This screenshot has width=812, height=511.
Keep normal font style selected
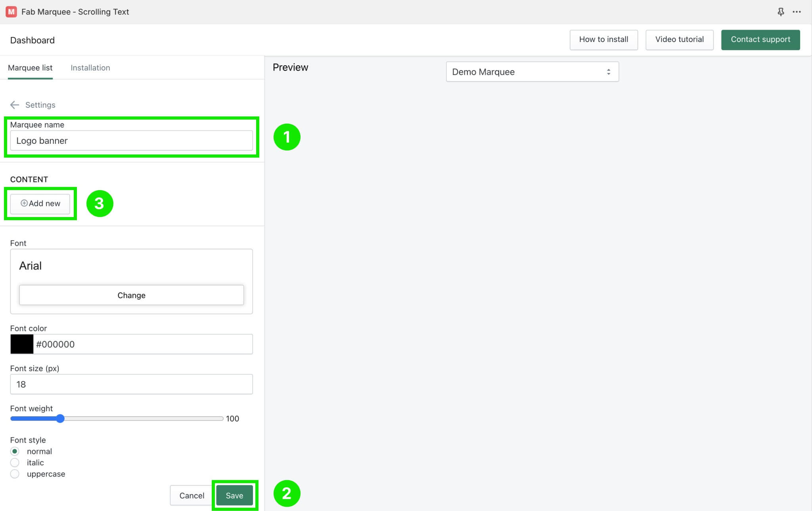15,451
